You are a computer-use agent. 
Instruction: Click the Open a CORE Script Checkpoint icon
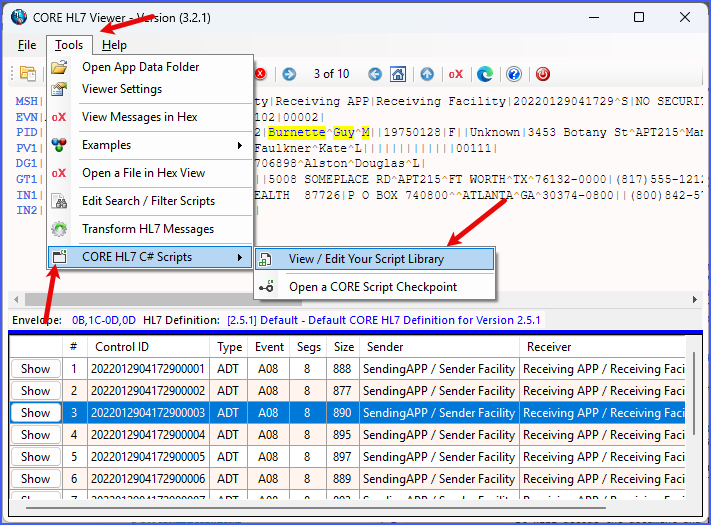click(267, 287)
